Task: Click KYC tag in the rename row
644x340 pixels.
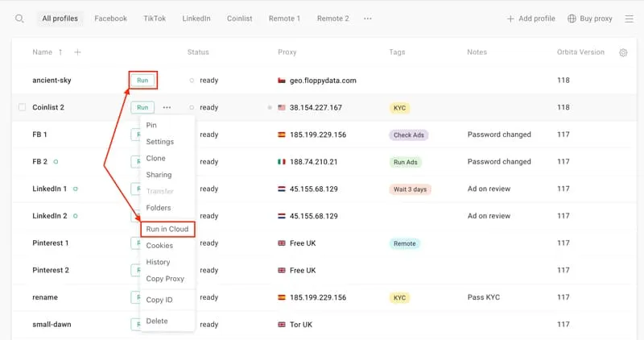Action: tap(399, 297)
